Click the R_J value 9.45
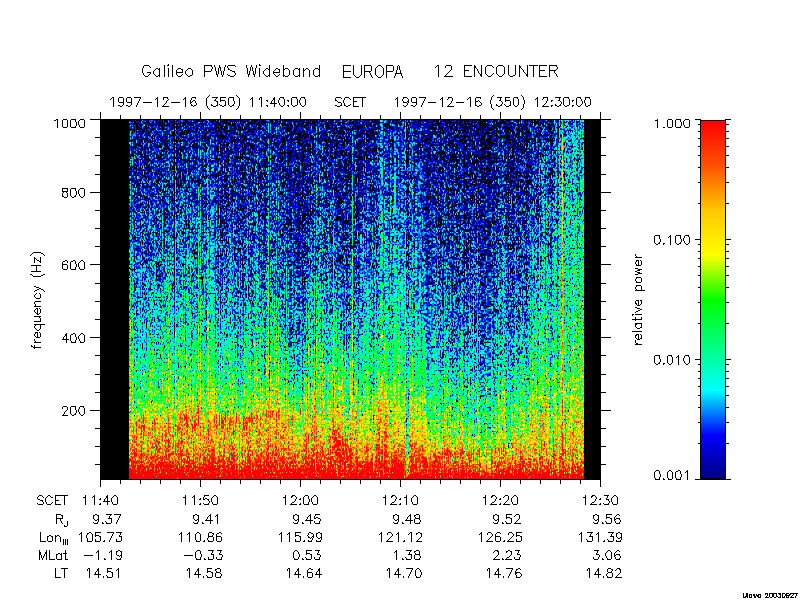 [304, 519]
